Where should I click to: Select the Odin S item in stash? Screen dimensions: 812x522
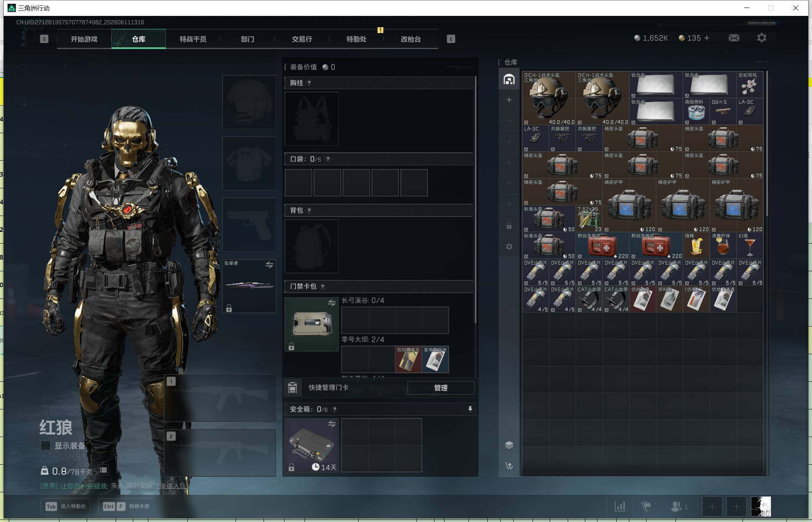tap(723, 111)
